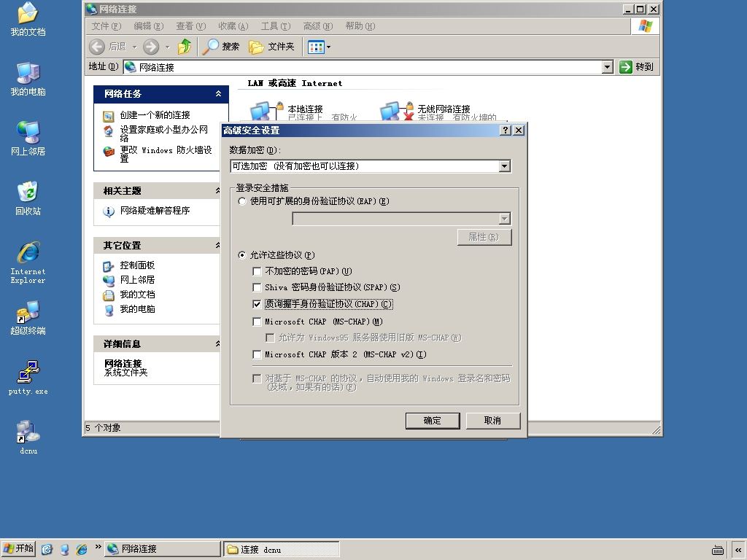The width and height of the screenshot is (747, 560).
Task: Open 更改 Windows 防火墙设置 link
Action: (166, 155)
